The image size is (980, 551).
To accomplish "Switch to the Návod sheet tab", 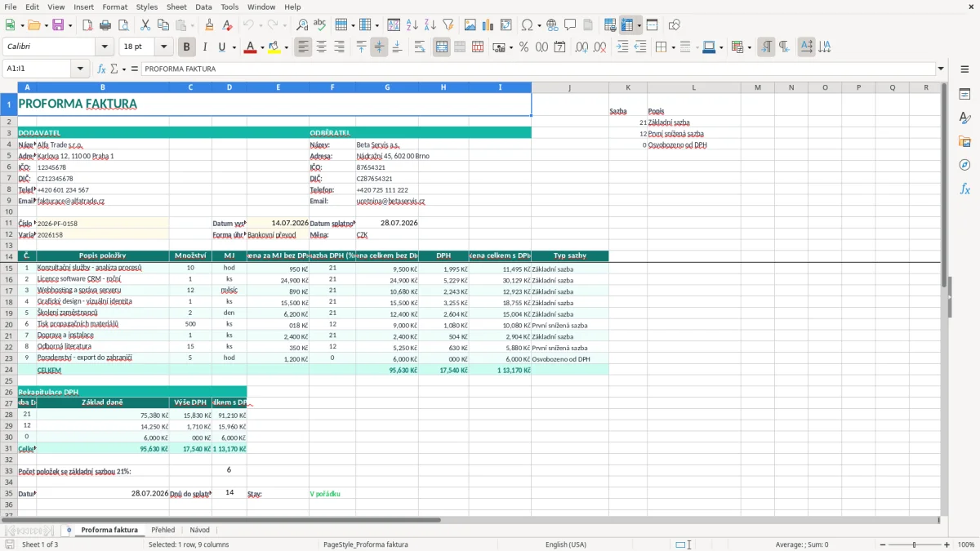I will tap(199, 530).
